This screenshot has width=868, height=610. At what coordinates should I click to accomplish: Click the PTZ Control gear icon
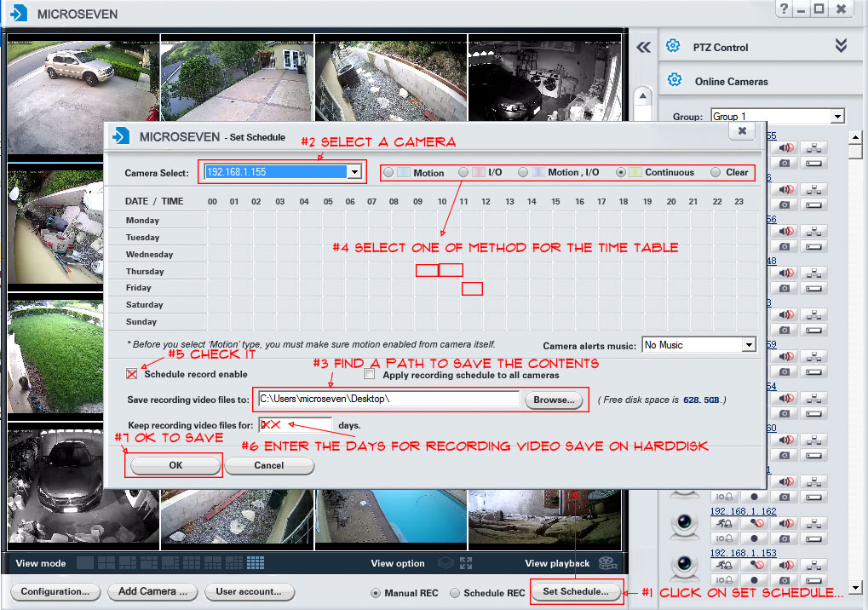673,45
